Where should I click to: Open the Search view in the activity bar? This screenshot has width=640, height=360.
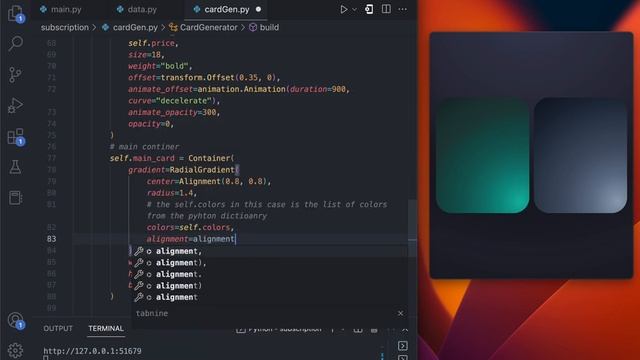(x=16, y=43)
